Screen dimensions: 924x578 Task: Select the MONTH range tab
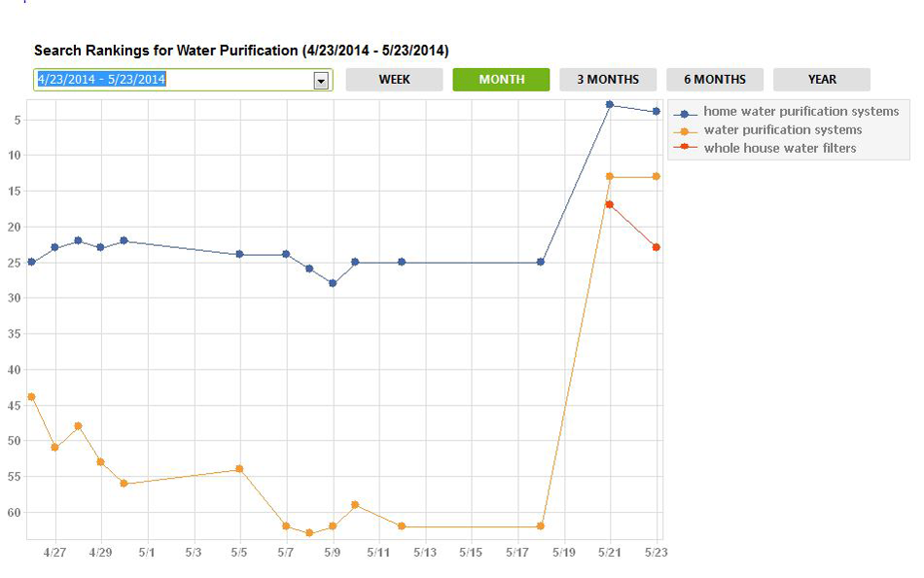(501, 80)
